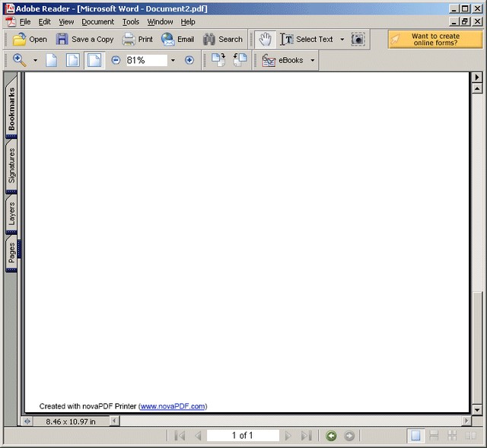The image size is (487, 448).
Task: Click the navigation pane toggle beside page size
Action: (x=27, y=421)
